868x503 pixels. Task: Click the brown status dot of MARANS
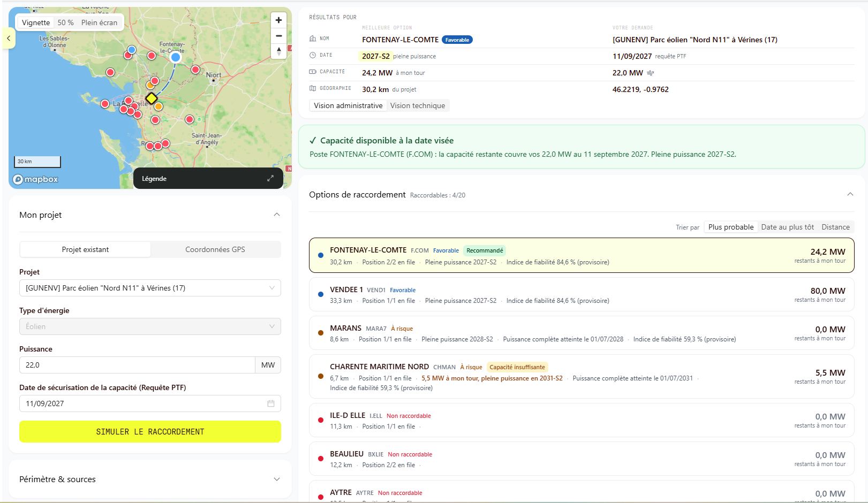321,333
